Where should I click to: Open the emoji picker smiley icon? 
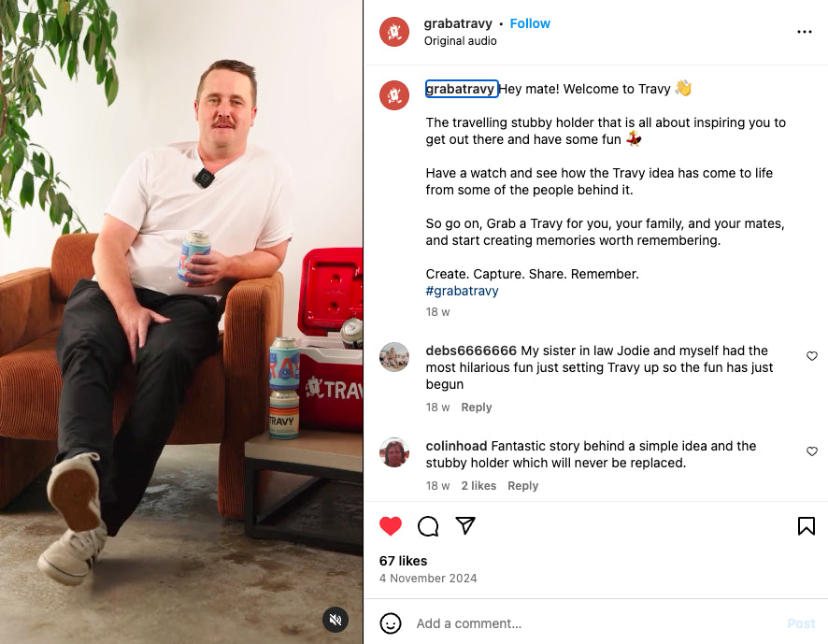[391, 623]
